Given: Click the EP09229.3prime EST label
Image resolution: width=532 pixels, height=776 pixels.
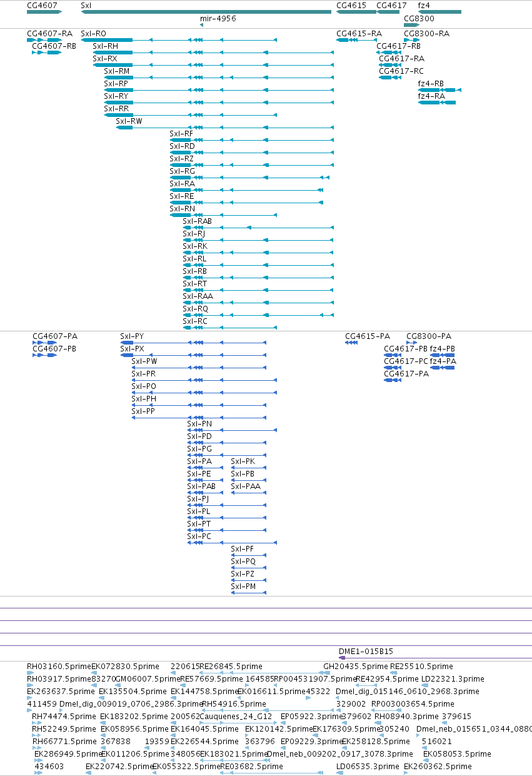Looking at the screenshot, I should coord(311,742).
